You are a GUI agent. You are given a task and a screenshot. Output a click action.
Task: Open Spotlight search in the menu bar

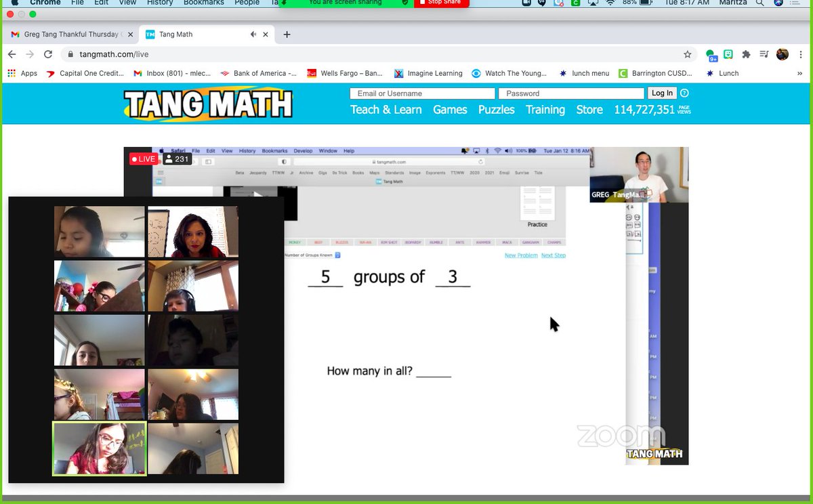(759, 3)
